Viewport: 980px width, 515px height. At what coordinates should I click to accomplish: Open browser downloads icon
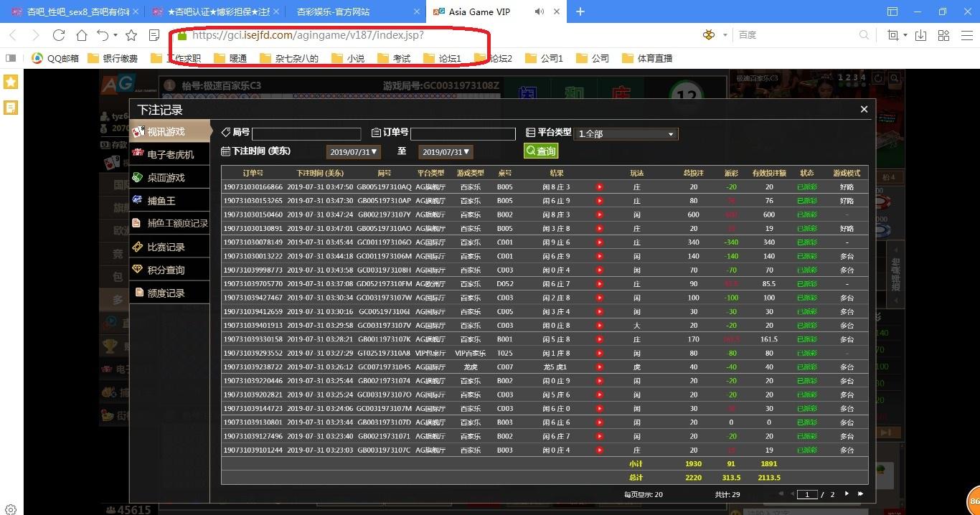point(921,35)
